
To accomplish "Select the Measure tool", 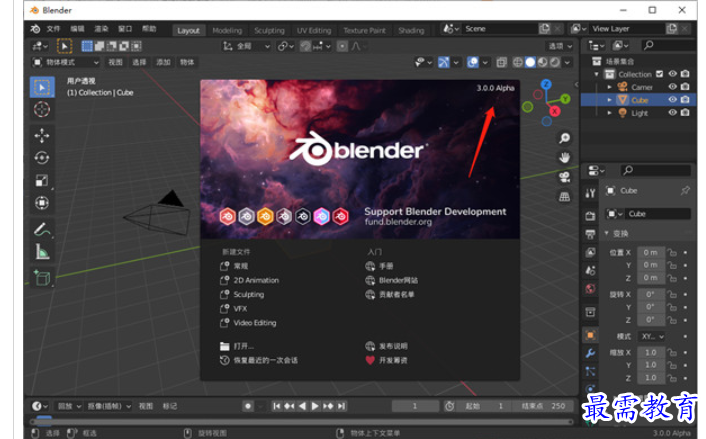I will (x=42, y=252).
